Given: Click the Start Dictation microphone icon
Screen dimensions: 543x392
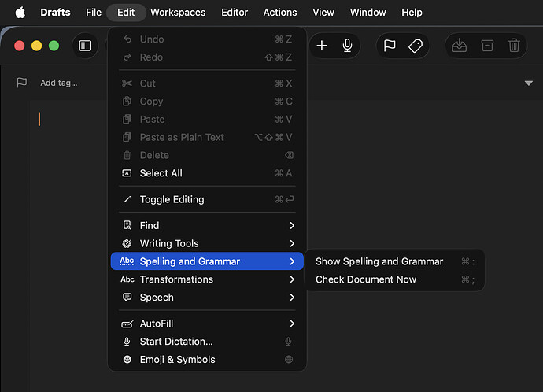Looking at the screenshot, I should coord(127,342).
